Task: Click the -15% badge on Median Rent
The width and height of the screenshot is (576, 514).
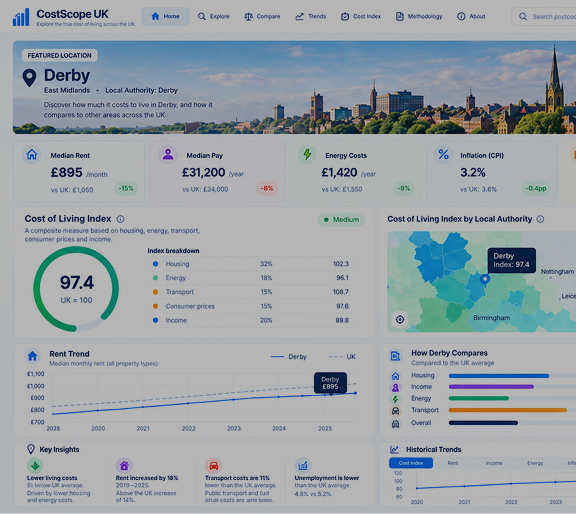Action: (x=126, y=188)
